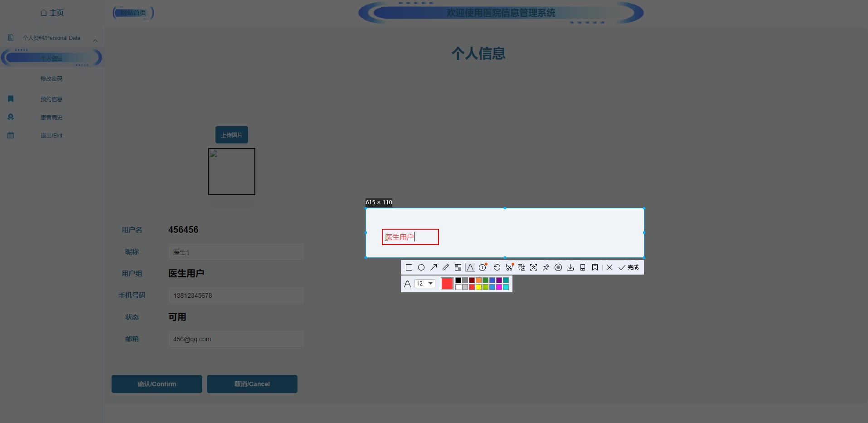Pick the dark gray color swatch
Screen dimensions: 868x423
click(x=465, y=280)
